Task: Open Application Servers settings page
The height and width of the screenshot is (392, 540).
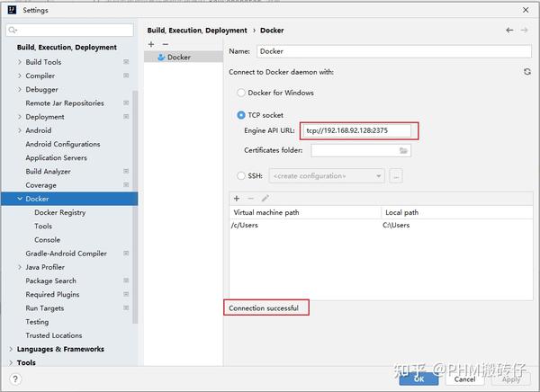Action: click(x=56, y=157)
